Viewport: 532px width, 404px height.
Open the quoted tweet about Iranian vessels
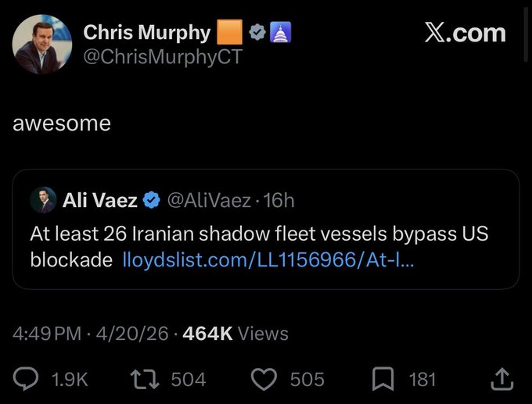click(x=266, y=234)
